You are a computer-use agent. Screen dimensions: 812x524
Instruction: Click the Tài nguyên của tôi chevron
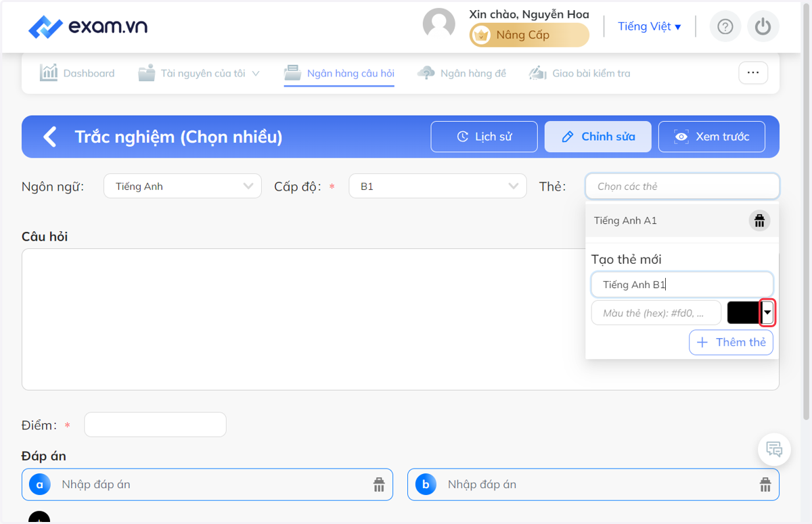pos(256,73)
